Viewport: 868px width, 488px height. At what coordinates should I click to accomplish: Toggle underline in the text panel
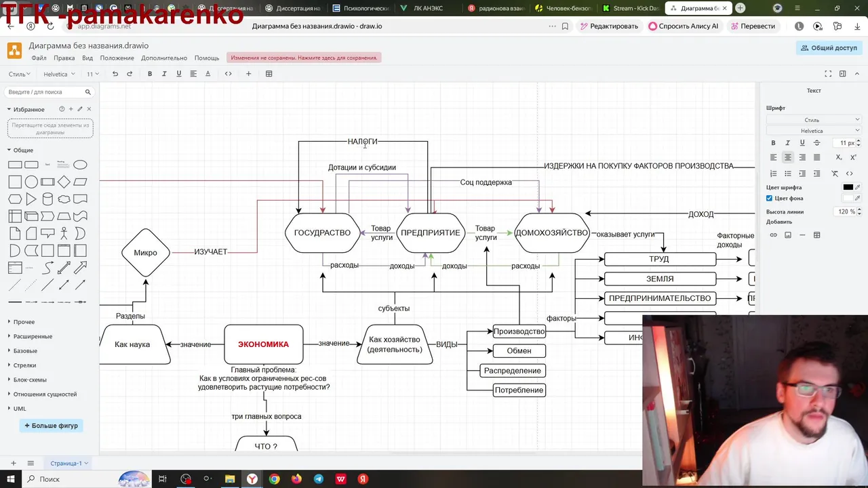[x=802, y=143]
